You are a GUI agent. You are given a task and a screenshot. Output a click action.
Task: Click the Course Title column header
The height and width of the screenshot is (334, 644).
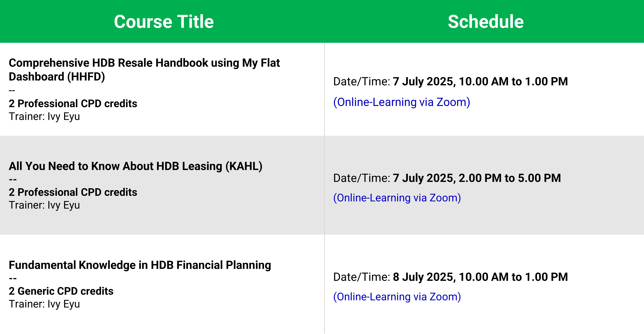click(164, 22)
